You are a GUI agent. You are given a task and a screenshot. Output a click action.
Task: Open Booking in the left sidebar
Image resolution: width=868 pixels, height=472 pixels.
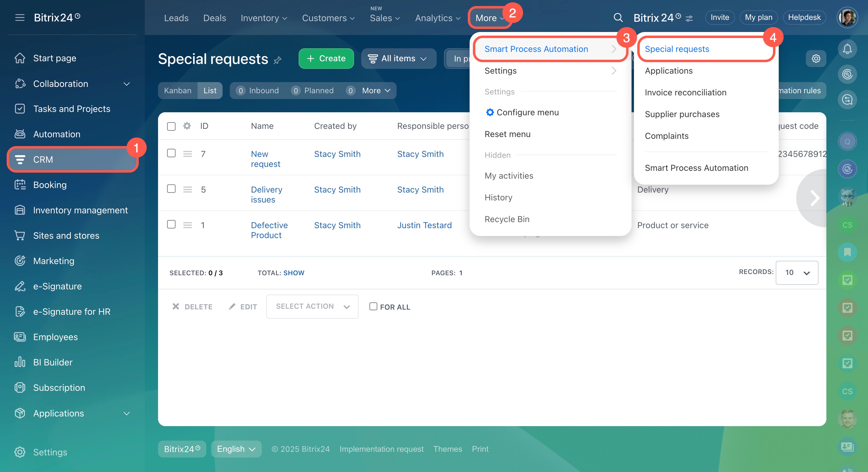50,185
